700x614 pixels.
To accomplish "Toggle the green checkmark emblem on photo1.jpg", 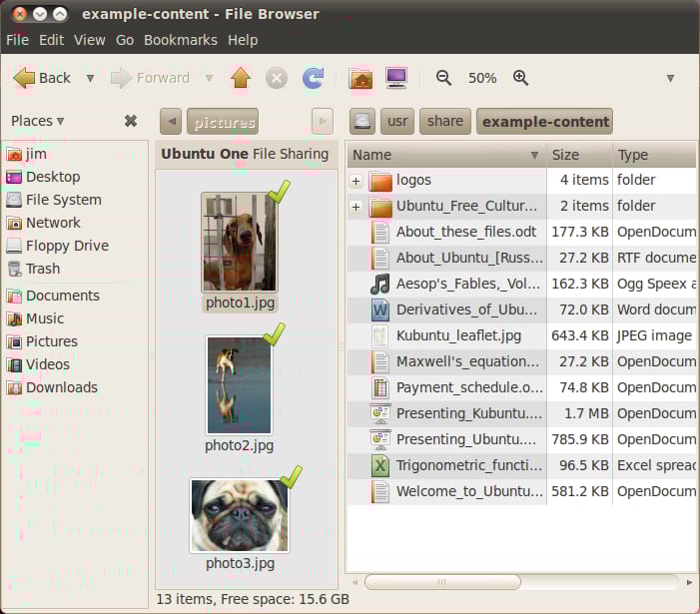I will pos(280,191).
